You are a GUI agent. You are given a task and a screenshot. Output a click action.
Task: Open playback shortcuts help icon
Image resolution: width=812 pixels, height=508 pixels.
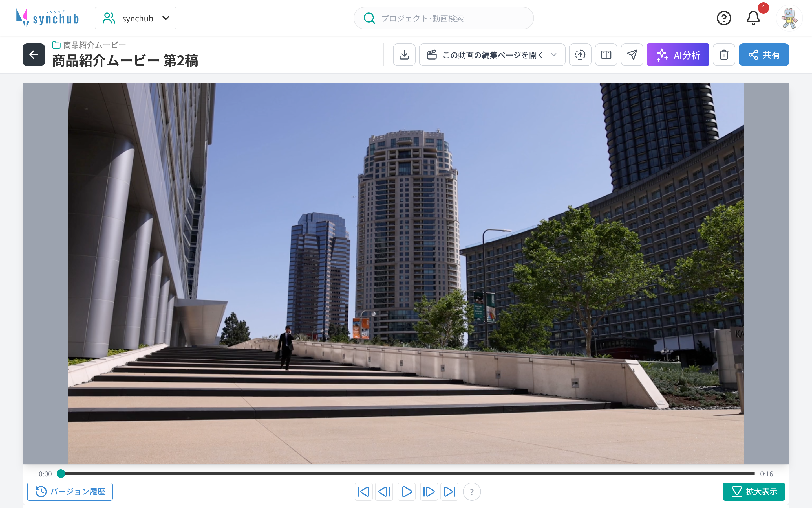[x=472, y=492]
